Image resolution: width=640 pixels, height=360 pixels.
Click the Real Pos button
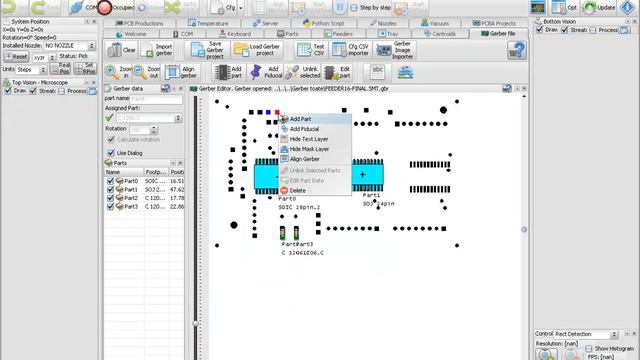[60, 68]
